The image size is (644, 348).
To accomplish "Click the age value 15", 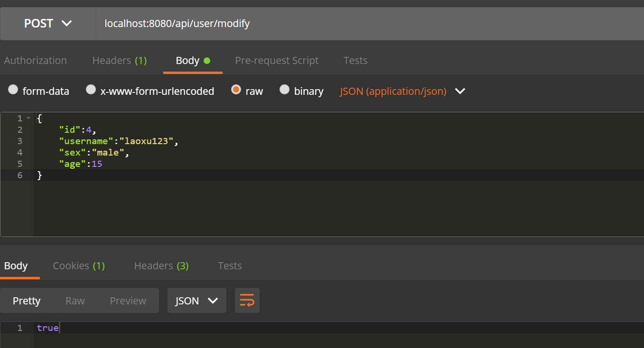I will (x=97, y=164).
